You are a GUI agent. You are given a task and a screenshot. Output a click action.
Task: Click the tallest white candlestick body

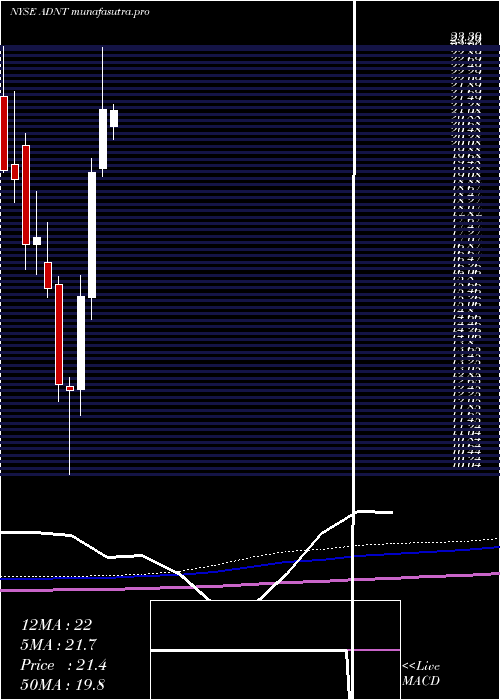click(92, 235)
